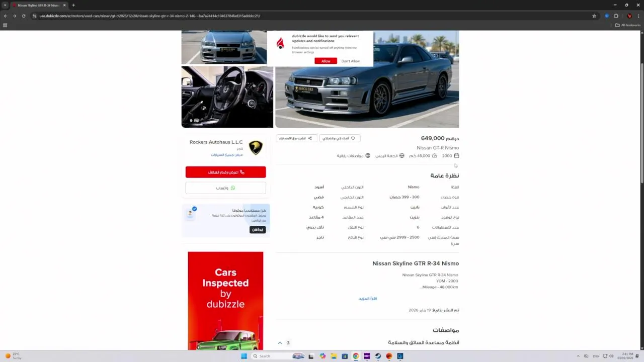Click the verified user badge icon
The width and height of the screenshot is (644, 362).
[194, 209]
